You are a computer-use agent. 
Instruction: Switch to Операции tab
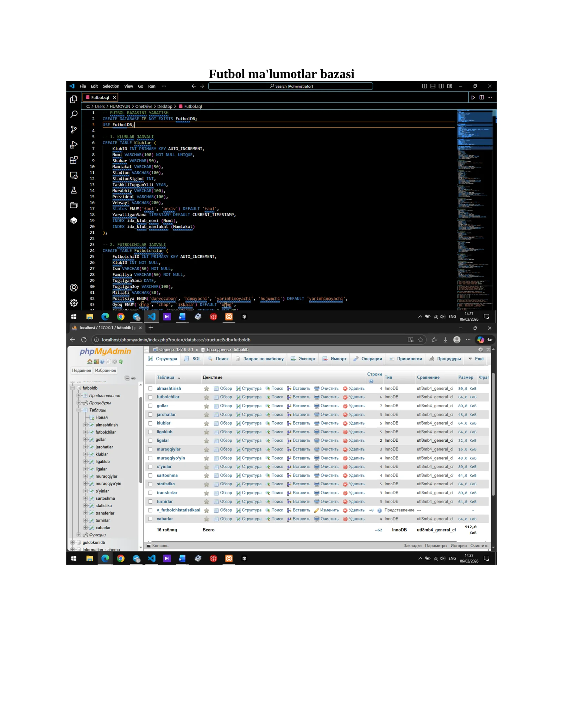(x=368, y=359)
